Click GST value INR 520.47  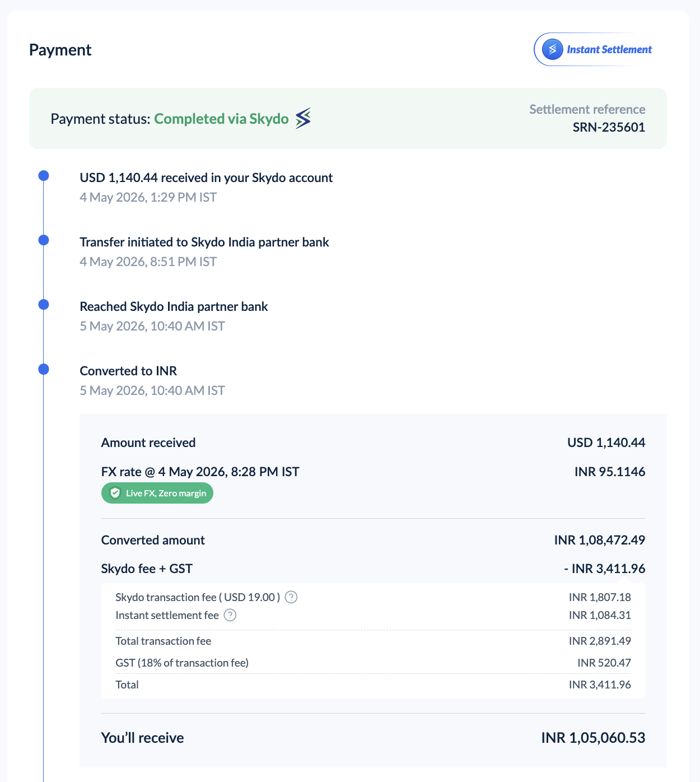point(604,663)
